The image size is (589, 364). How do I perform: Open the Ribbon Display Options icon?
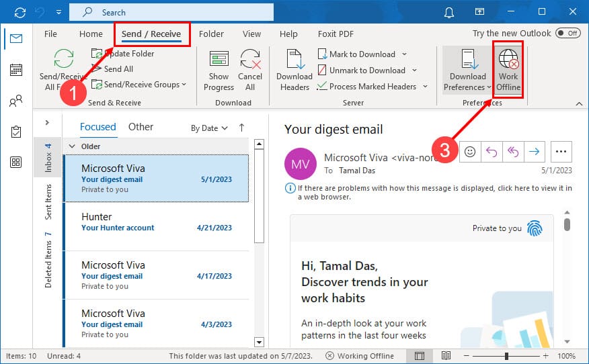[479, 11]
